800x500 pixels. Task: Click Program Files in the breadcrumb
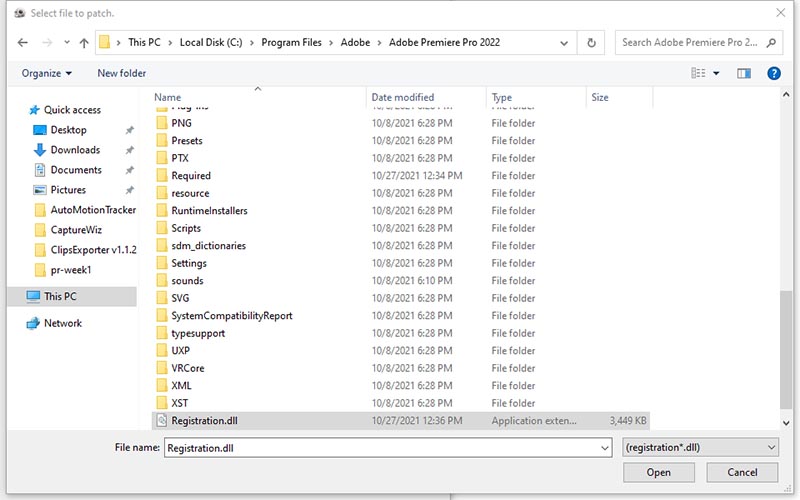pyautogui.click(x=291, y=42)
